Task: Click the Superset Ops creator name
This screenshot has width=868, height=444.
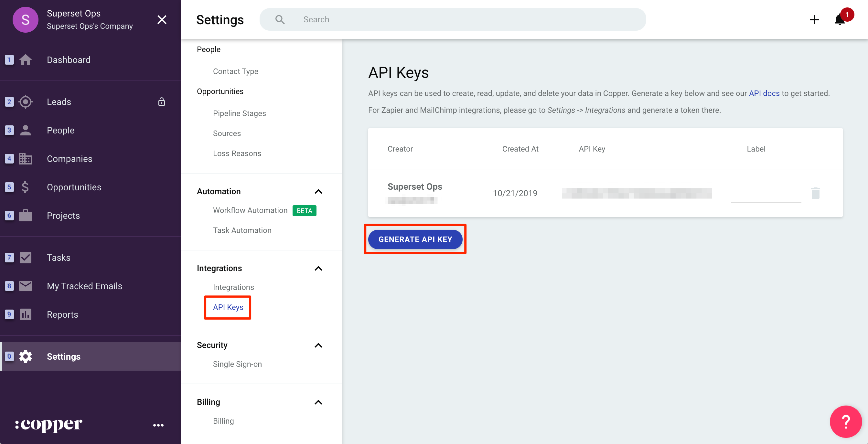Action: [x=415, y=187]
